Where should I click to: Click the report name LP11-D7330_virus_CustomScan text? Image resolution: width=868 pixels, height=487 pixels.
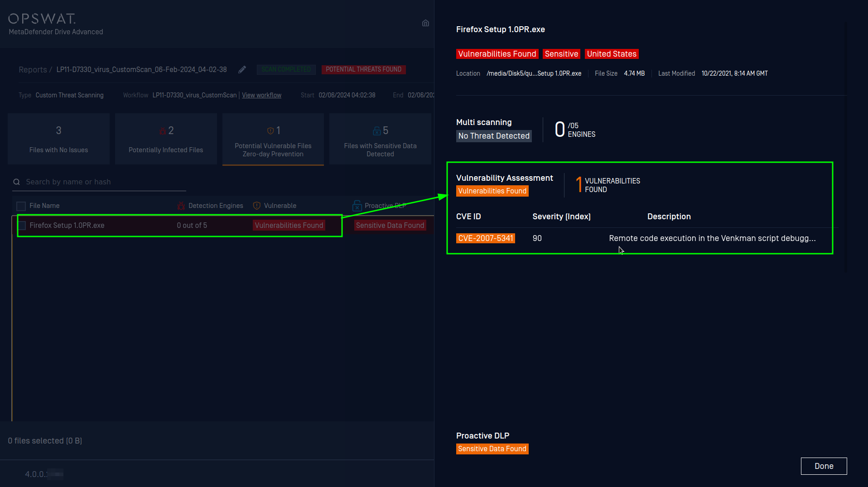coord(141,69)
